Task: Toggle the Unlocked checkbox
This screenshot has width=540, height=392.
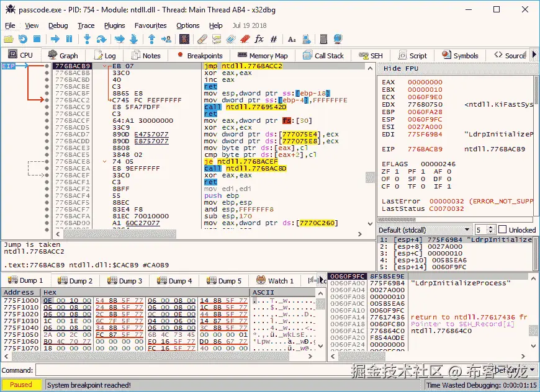Action: pyautogui.click(x=503, y=229)
